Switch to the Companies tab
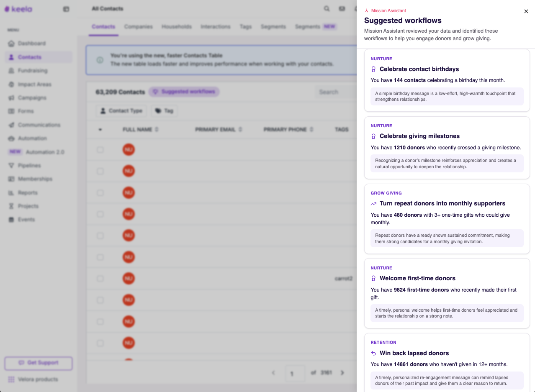 [x=139, y=27]
